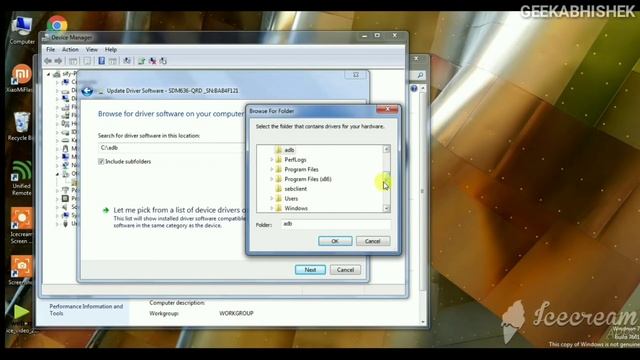The width and height of the screenshot is (640, 360).
Task: Close the Update Driver Software dialog
Action: 356,75
